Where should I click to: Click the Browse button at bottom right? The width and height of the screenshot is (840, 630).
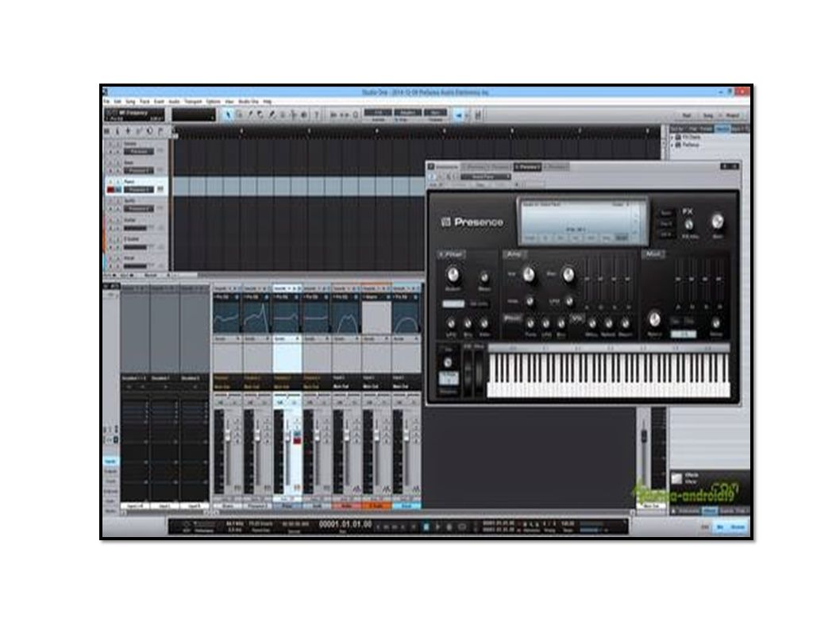[x=738, y=528]
